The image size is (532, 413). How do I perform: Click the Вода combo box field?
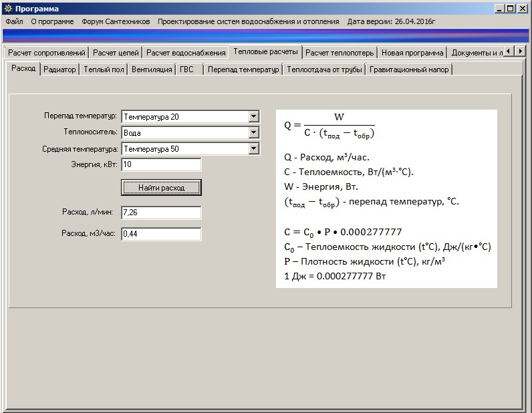[x=190, y=132]
